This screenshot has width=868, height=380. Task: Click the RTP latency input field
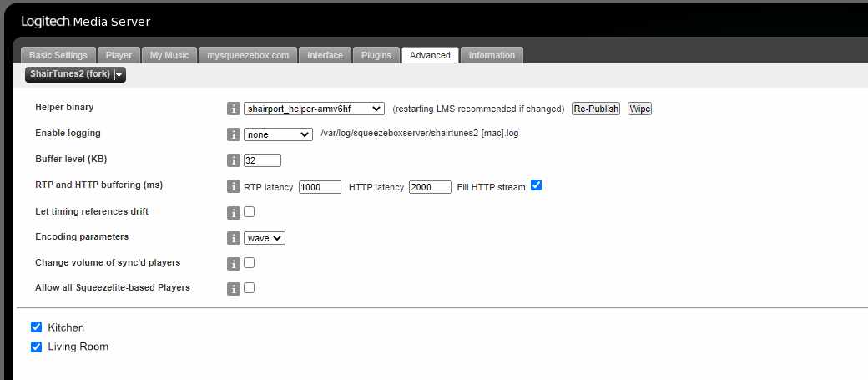pyautogui.click(x=320, y=187)
